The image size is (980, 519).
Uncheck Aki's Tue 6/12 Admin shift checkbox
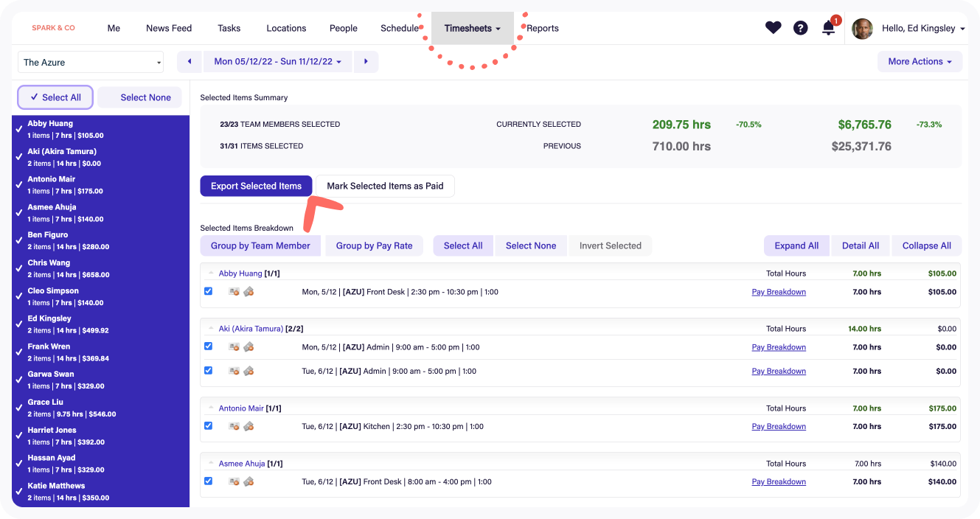pyautogui.click(x=208, y=371)
